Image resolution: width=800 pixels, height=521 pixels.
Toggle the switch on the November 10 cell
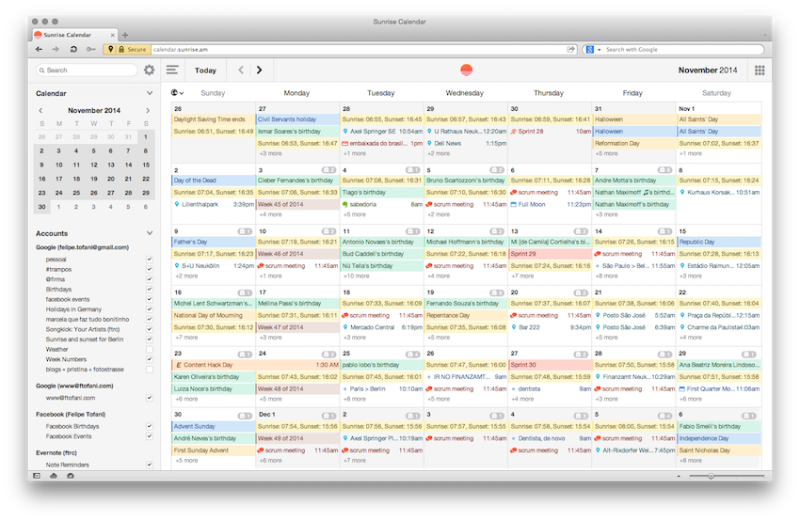329,231
